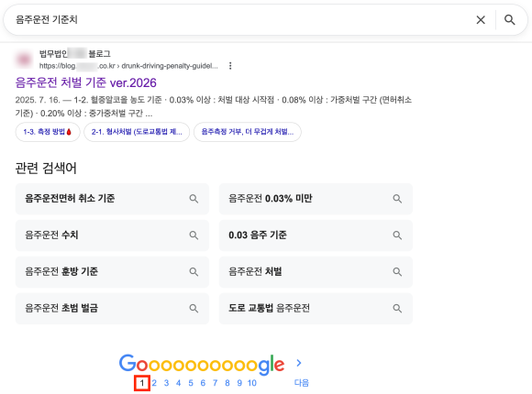Image resolution: width=532 pixels, height=394 pixels.
Task: Search related term 음주운전 훈방 기준
Action: tap(112, 272)
